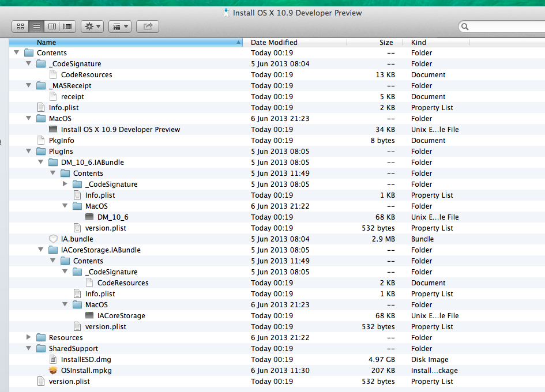Click the 8 bytes size value
This screenshot has width=545, height=392.
pos(383,141)
